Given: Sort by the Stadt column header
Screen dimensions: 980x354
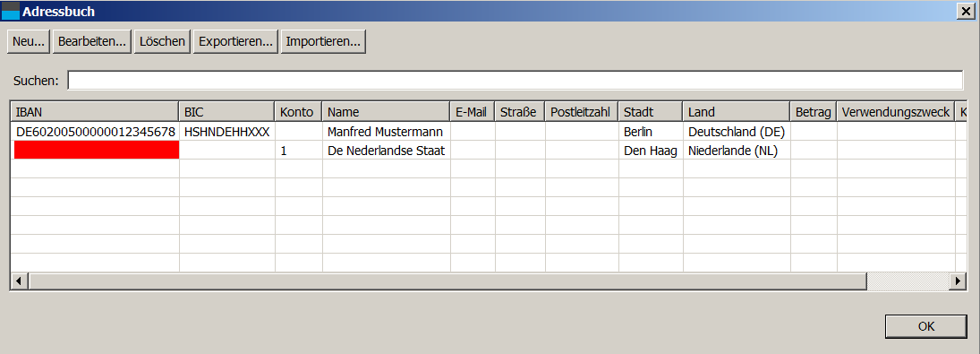Looking at the screenshot, I should (651, 112).
